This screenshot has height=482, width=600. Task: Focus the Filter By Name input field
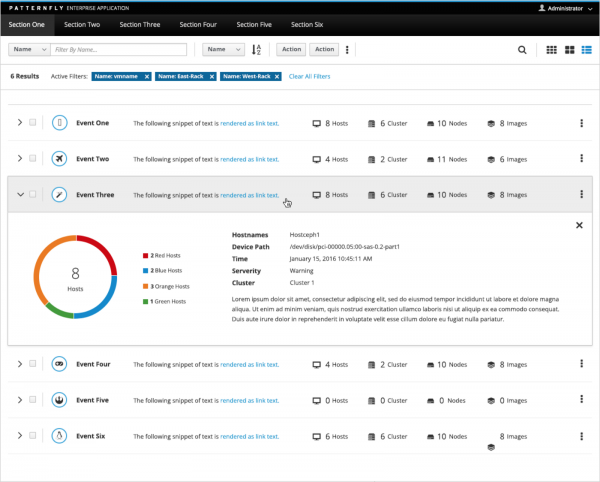[118, 49]
